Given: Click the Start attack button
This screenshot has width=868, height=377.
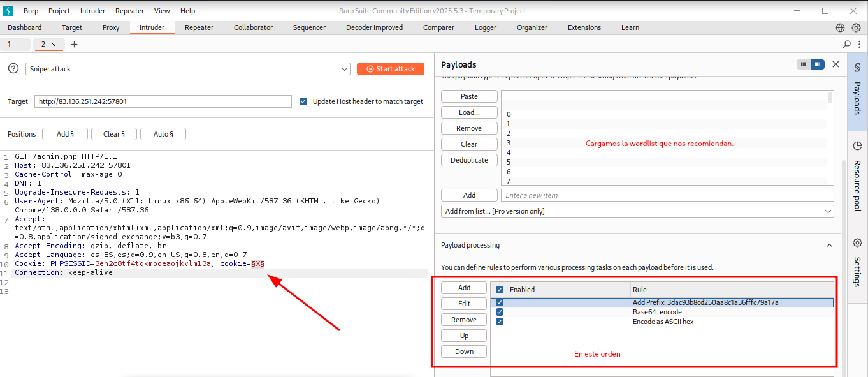Looking at the screenshot, I should tap(391, 69).
